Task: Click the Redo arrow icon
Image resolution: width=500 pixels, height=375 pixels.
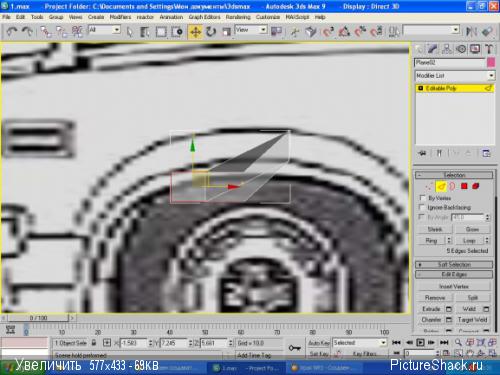Action: coord(27,32)
